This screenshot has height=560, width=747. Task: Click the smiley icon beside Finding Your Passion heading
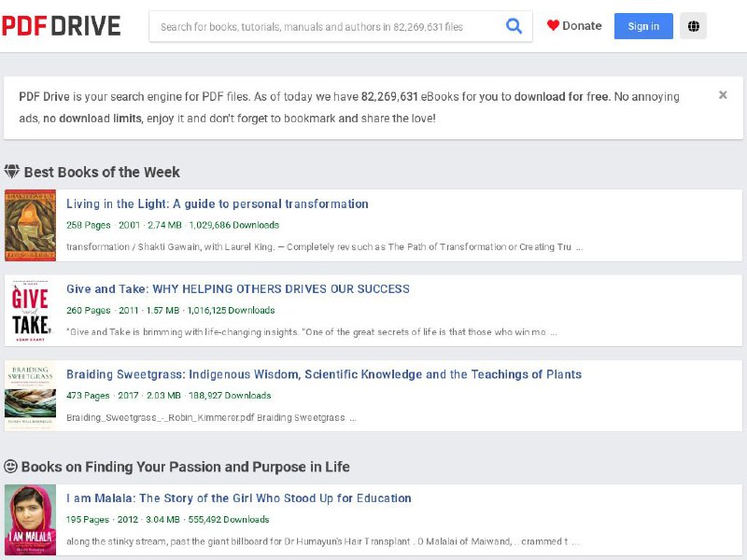click(13, 467)
